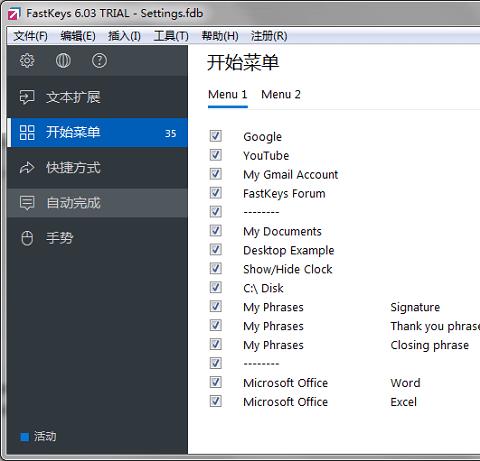Screen dimensions: 480x461
Task: Click the FastKeys app icon in title bar
Action: pos(14,14)
